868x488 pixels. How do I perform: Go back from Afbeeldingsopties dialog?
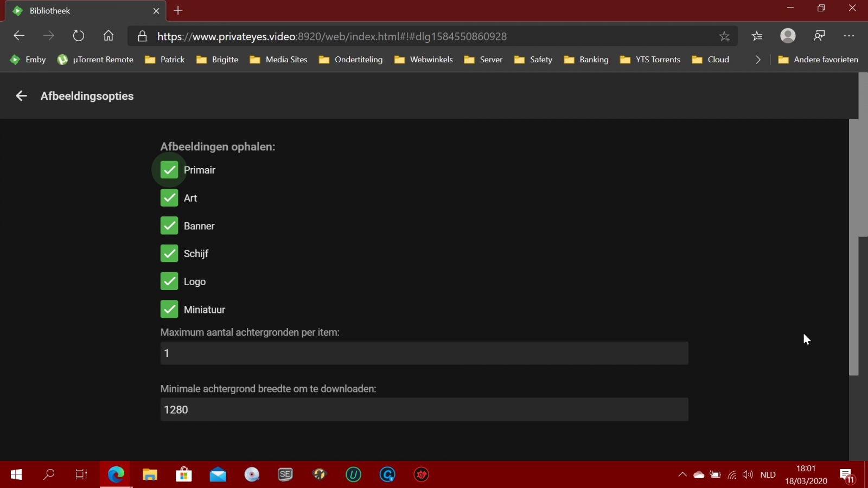pyautogui.click(x=21, y=96)
